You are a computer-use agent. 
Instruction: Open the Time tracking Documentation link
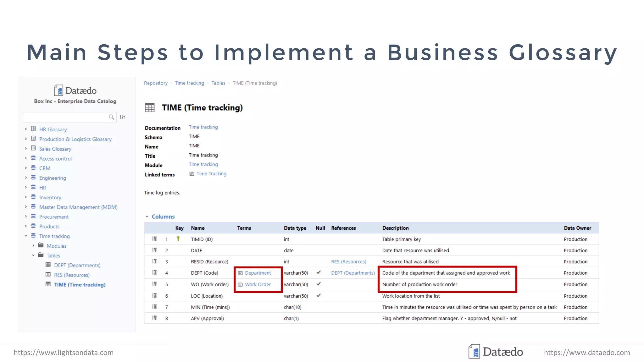click(203, 127)
